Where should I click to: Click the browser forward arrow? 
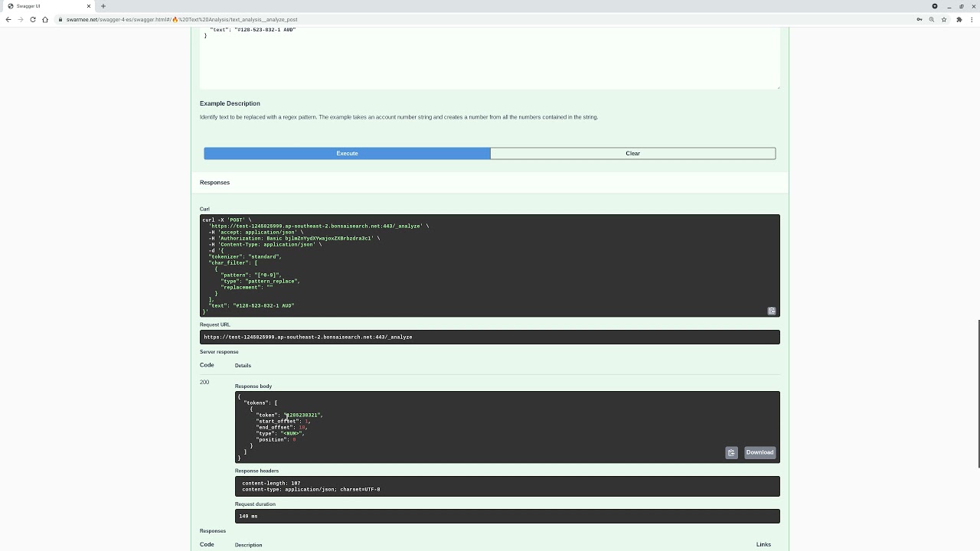(x=21, y=19)
